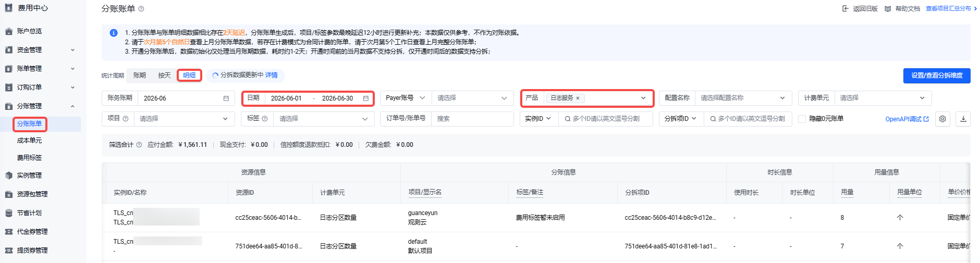Open 费用标签 in the sidebar
This screenshot has height=263, width=980.
click(30, 158)
